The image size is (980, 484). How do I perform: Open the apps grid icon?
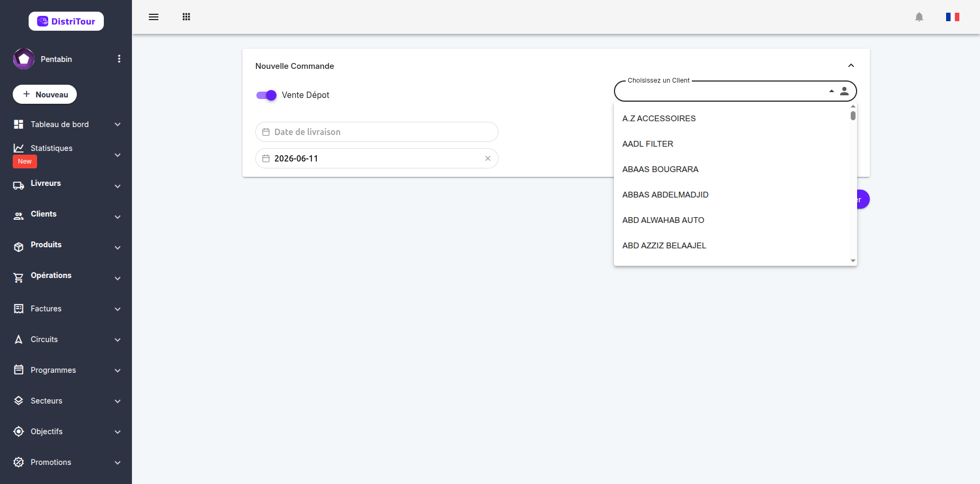(186, 17)
